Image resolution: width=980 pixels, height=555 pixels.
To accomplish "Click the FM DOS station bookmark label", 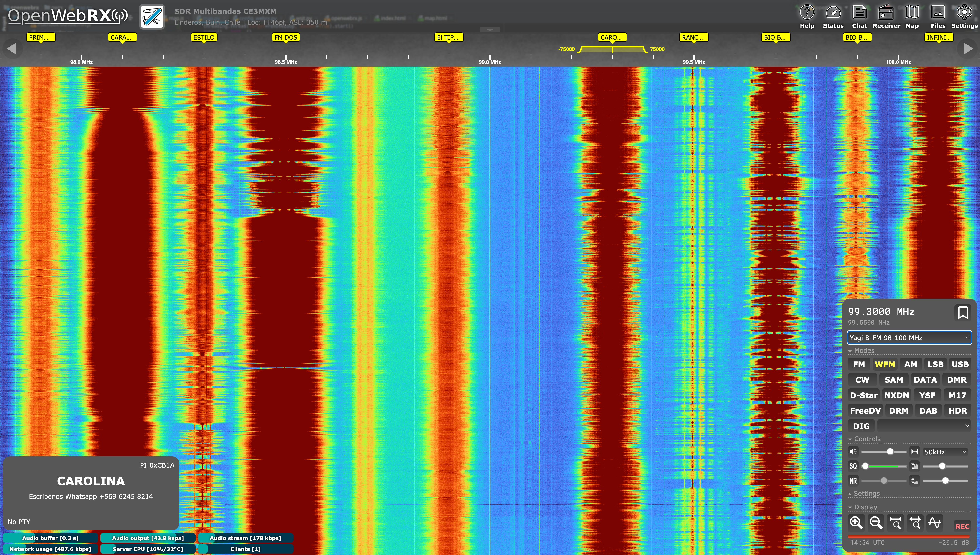I will [x=286, y=37].
